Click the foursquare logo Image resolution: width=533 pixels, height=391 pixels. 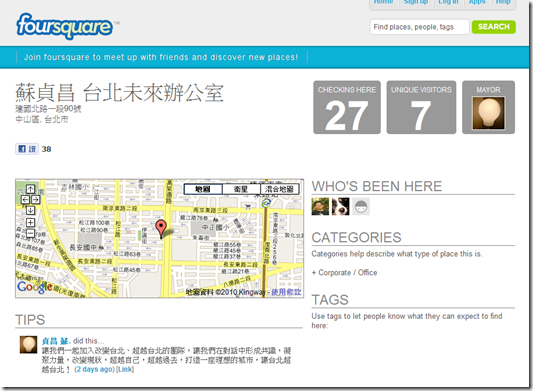pos(64,26)
